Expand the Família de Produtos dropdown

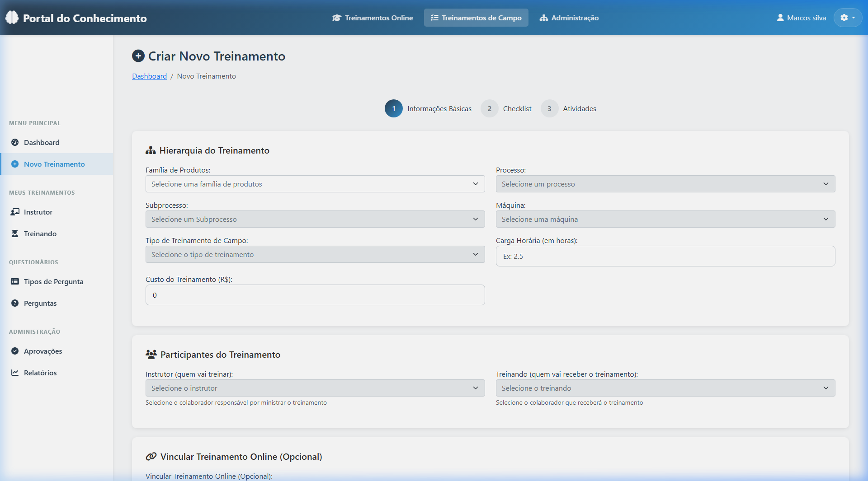tap(315, 184)
